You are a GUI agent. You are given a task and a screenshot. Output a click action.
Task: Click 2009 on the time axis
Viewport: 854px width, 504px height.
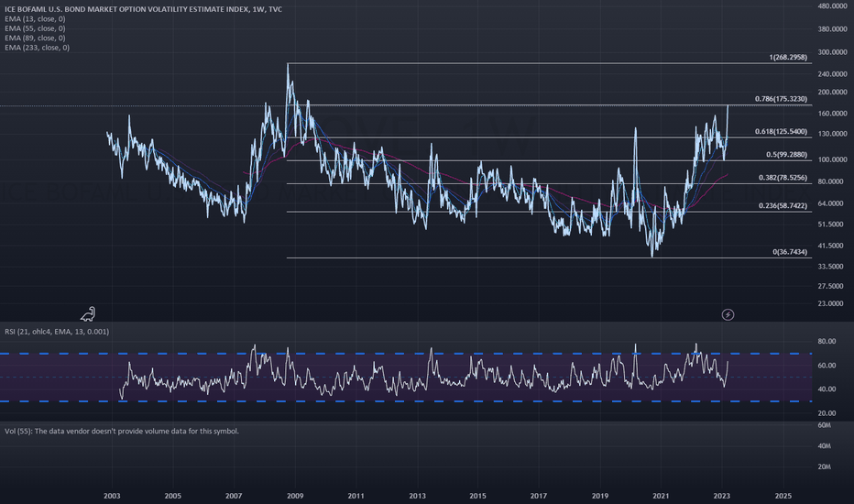295,496
